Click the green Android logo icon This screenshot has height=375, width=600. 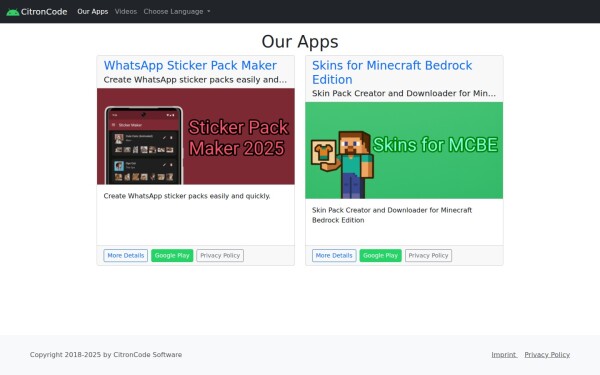click(13, 12)
